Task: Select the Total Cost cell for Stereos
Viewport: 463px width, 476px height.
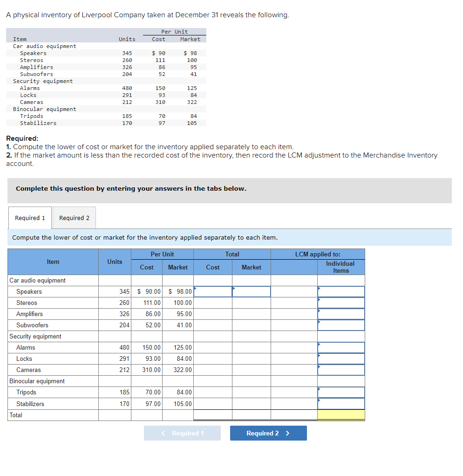Action: coord(213,303)
